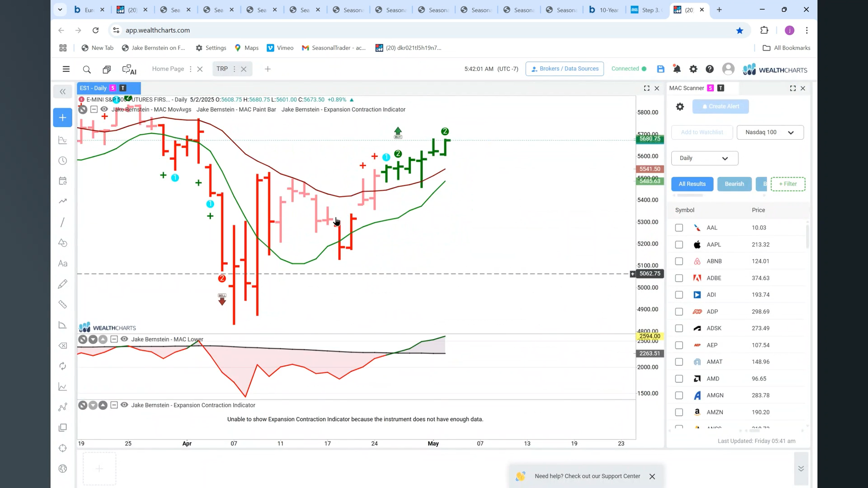The width and height of the screenshot is (868, 488).
Task: Select the pencil drawing tool
Action: (63, 284)
